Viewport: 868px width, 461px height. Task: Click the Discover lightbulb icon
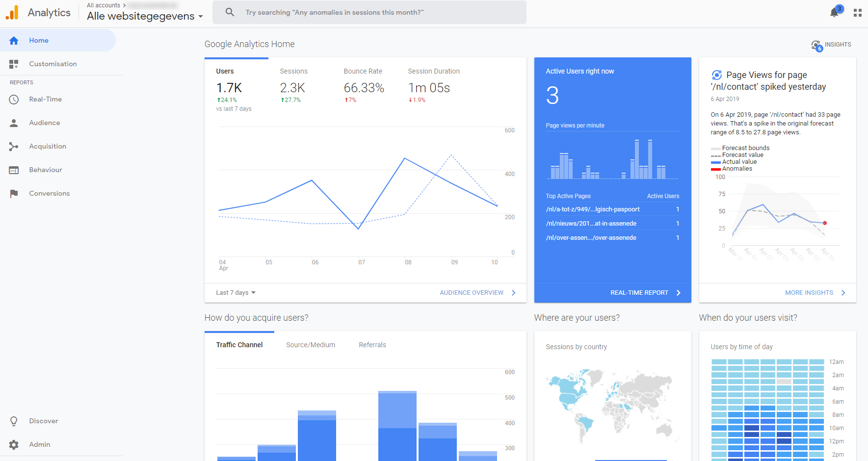tap(14, 421)
